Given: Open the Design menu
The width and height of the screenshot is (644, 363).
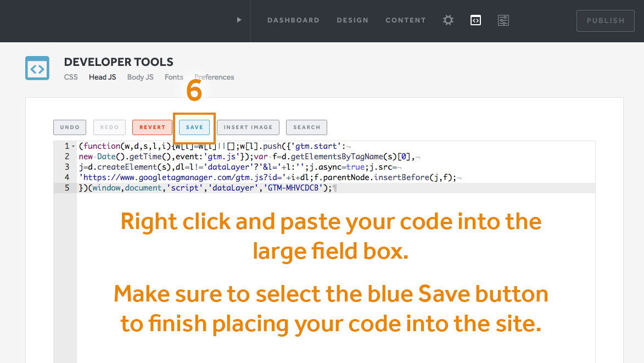Looking at the screenshot, I should point(352,20).
